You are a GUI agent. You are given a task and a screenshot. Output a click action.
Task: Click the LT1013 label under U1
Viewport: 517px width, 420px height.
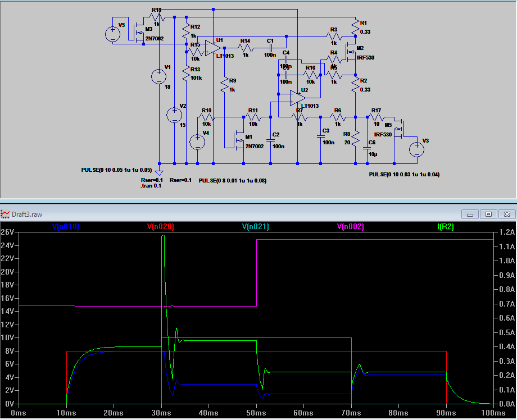(x=225, y=56)
